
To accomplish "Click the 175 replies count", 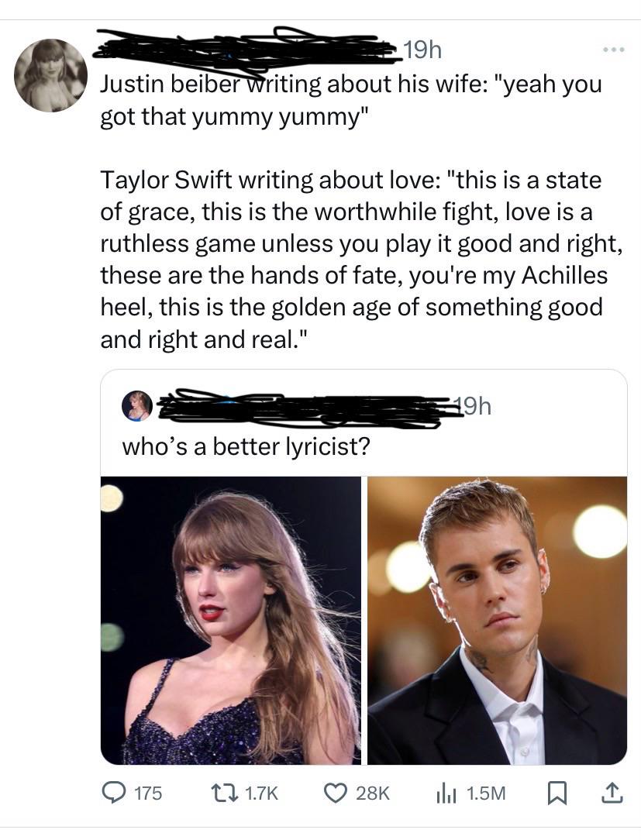I will (x=149, y=794).
